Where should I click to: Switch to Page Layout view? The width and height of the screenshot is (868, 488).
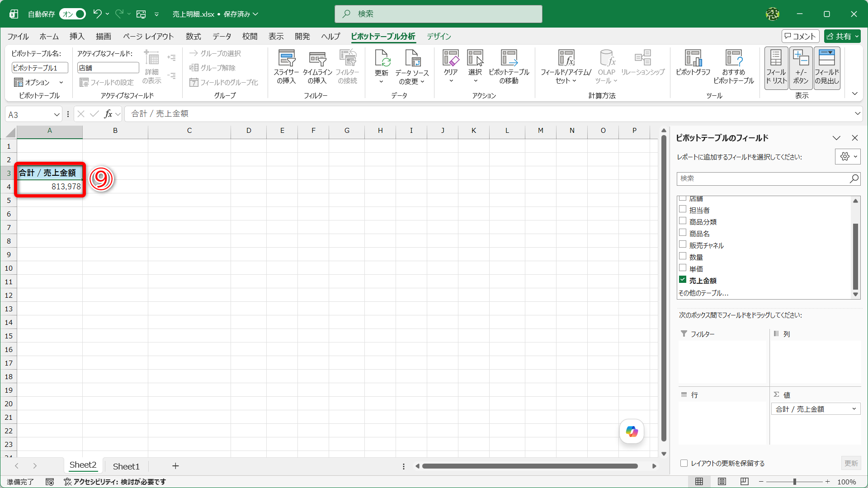[x=722, y=482]
